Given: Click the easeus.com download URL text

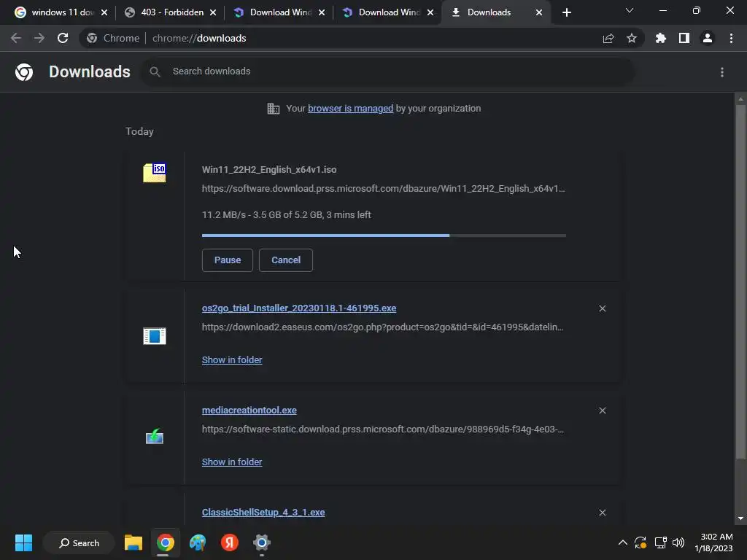Looking at the screenshot, I should [382, 327].
